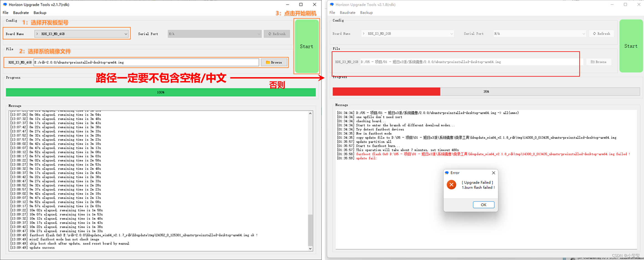This screenshot has width=644, height=260.
Task: Click image path field with E:/rdk-2.0.0 path
Action: point(146,62)
